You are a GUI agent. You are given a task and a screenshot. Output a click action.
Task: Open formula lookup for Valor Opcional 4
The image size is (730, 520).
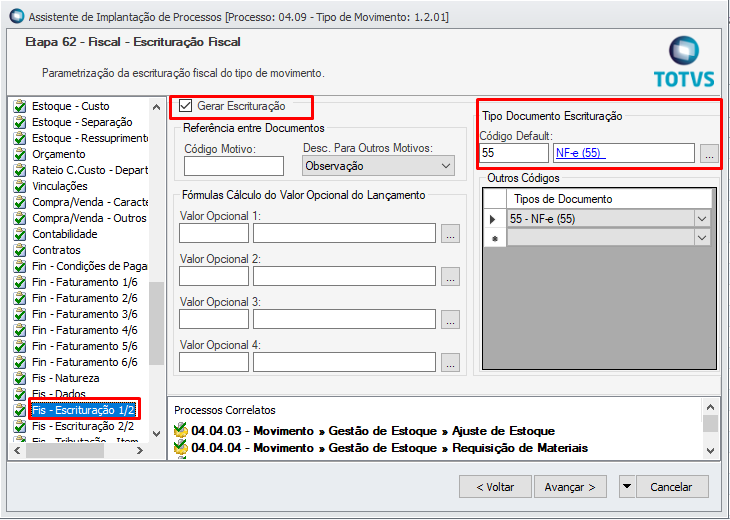450,363
